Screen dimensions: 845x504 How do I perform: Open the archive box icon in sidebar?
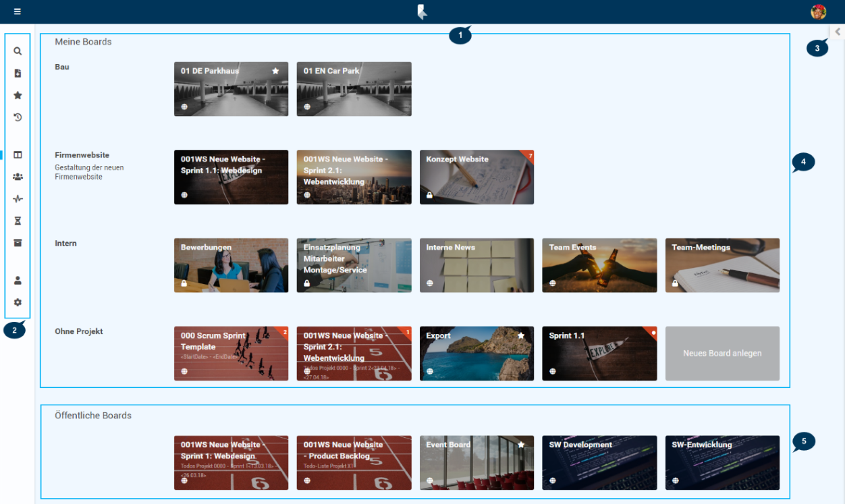(18, 243)
